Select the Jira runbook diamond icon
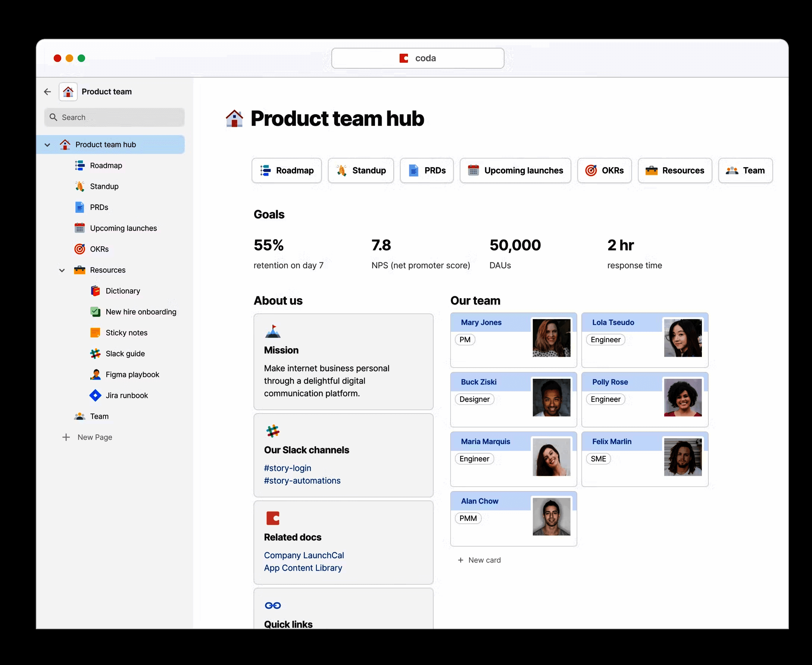The height and width of the screenshot is (665, 812). (96, 395)
